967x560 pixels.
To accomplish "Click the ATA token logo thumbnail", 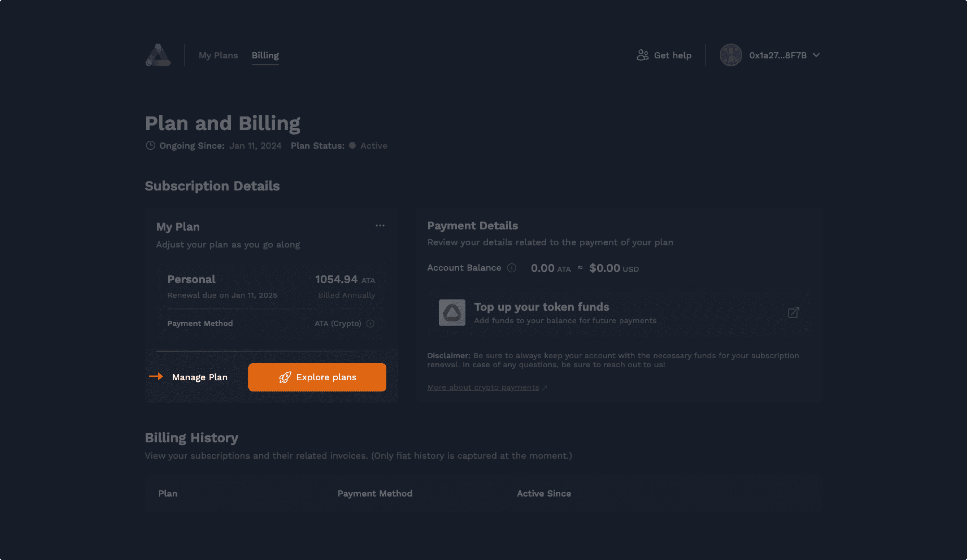I will pyautogui.click(x=452, y=313).
